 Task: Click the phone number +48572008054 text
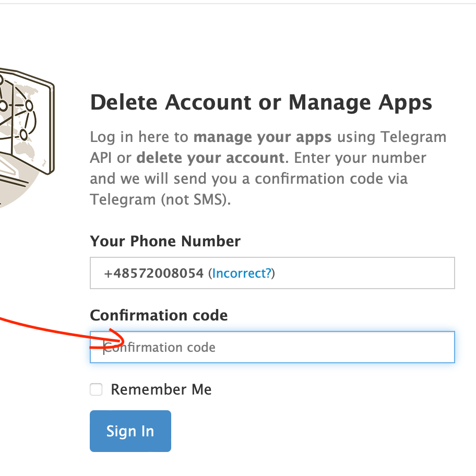[x=153, y=273]
